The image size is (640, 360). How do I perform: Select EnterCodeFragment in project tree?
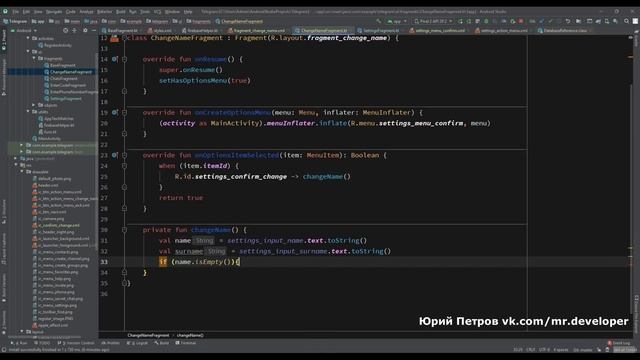[x=67, y=85]
